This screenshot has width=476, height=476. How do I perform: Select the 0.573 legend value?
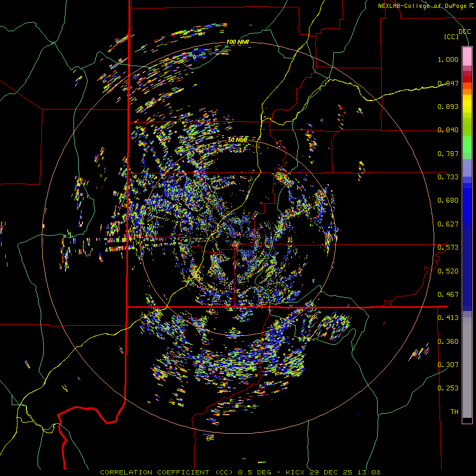click(x=448, y=248)
